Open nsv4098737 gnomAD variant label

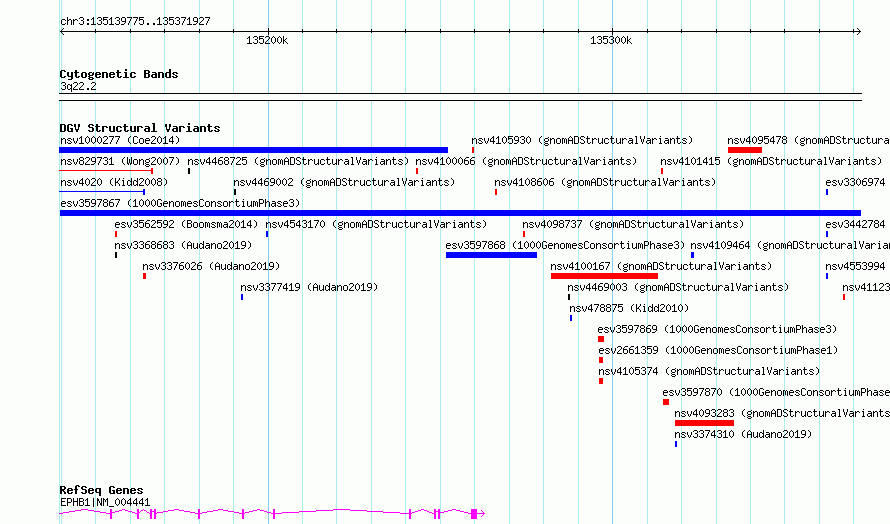633,224
